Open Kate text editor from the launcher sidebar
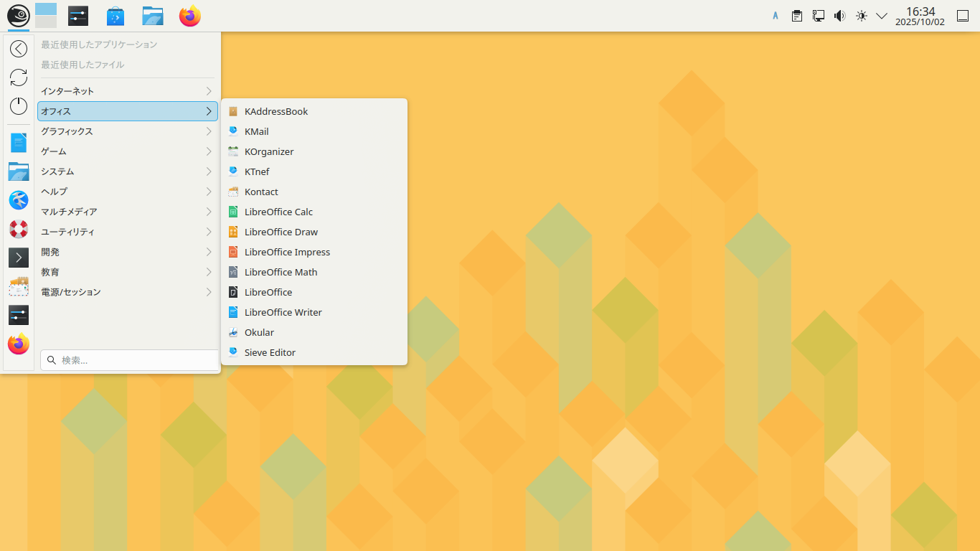The width and height of the screenshot is (980, 551). pyautogui.click(x=18, y=143)
